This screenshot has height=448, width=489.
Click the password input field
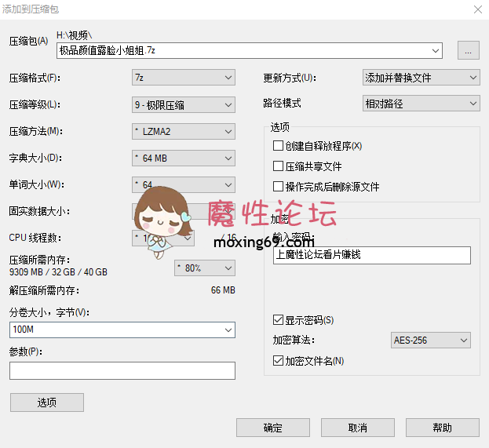[x=371, y=255]
